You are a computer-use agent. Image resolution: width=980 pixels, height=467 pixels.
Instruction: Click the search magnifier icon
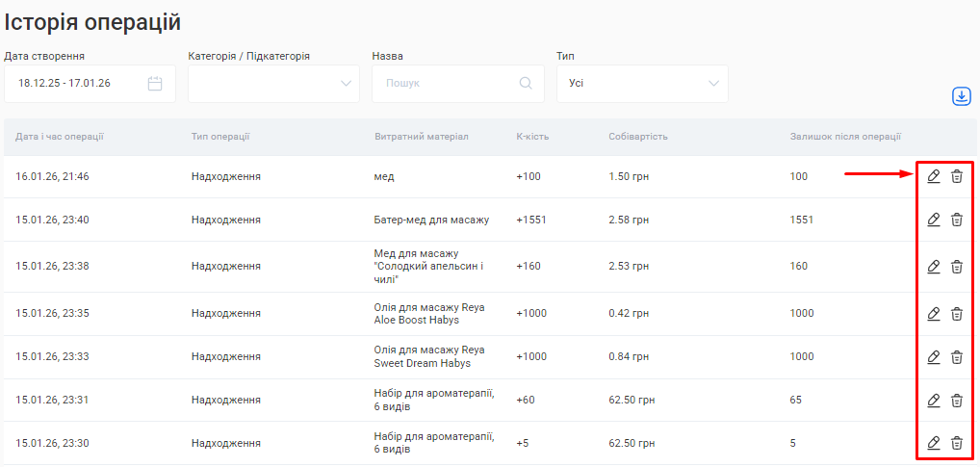[x=526, y=84]
